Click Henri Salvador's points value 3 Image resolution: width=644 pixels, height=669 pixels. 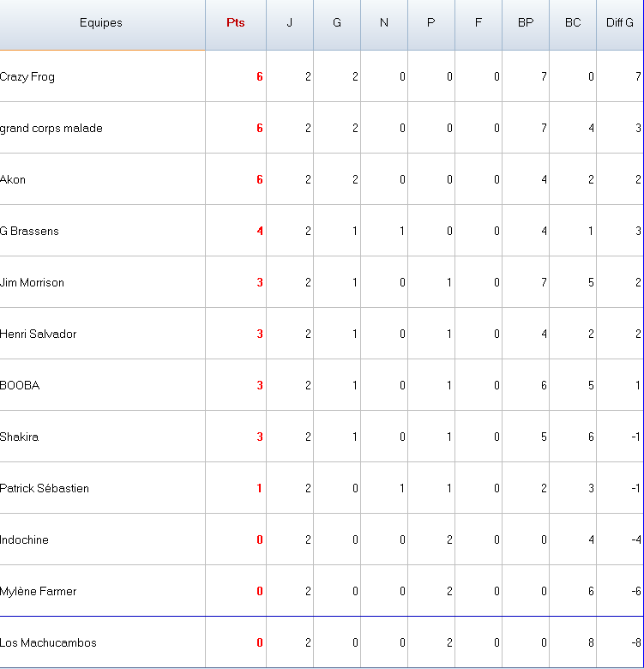tap(260, 334)
